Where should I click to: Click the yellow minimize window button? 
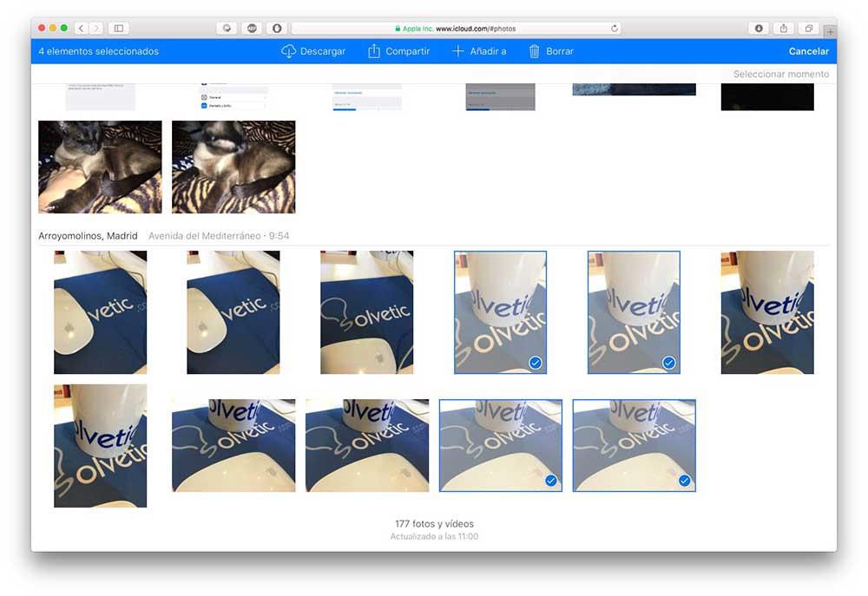click(x=53, y=28)
